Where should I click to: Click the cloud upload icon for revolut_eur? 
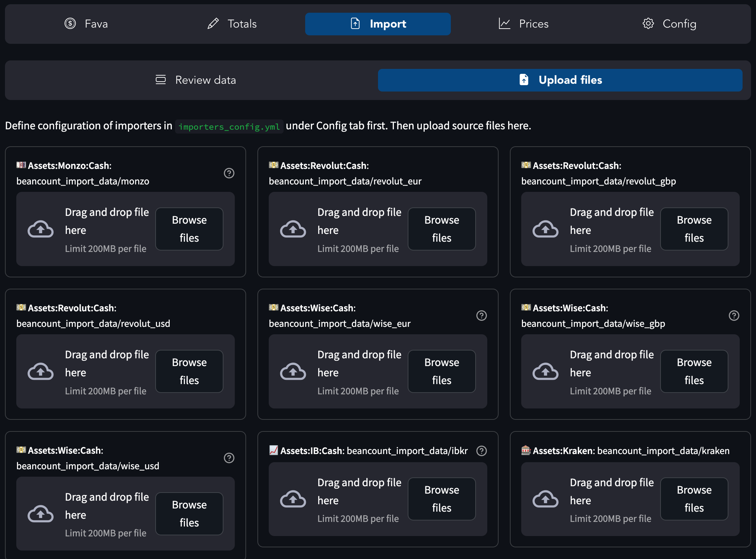(293, 229)
